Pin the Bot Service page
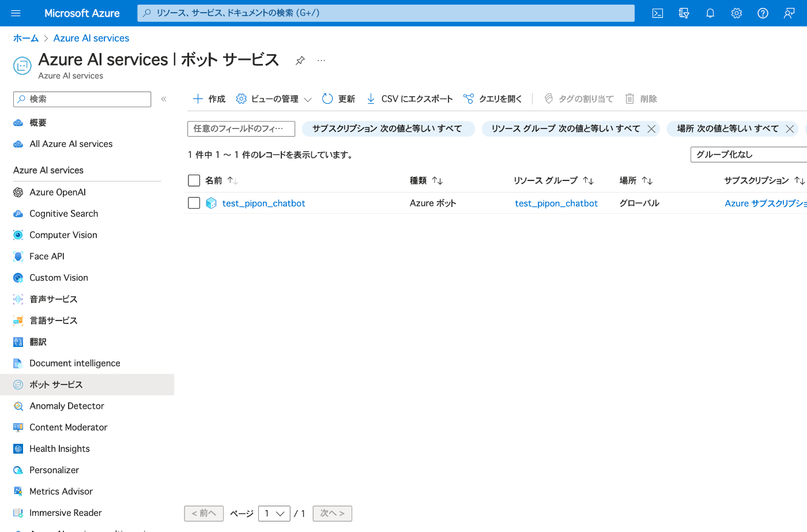The image size is (807, 532). (300, 61)
